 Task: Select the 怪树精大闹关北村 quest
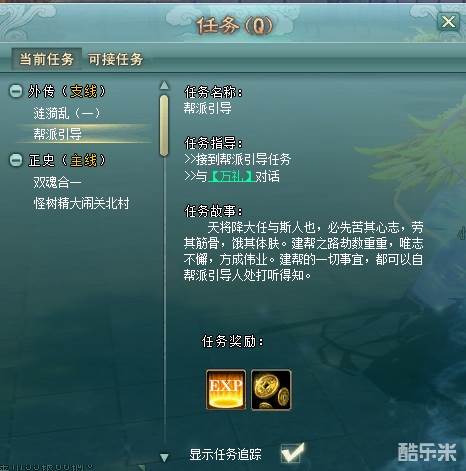pos(81,203)
